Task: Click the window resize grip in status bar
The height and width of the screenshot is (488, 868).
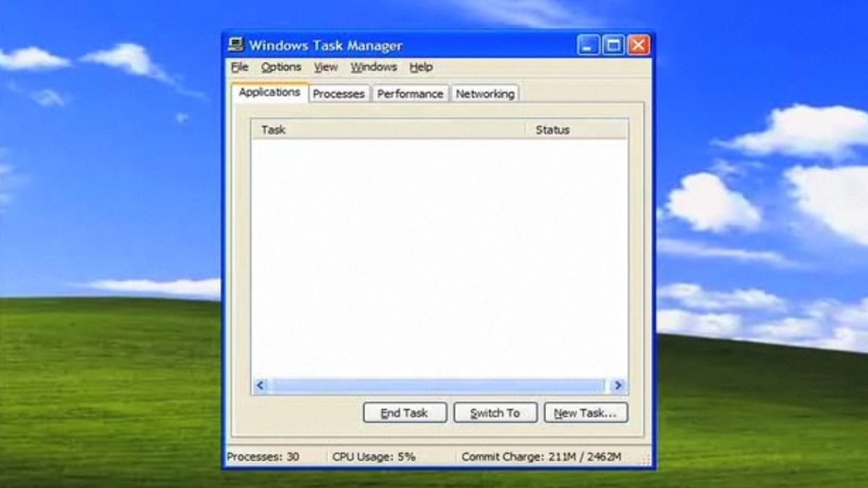Action: click(646, 459)
